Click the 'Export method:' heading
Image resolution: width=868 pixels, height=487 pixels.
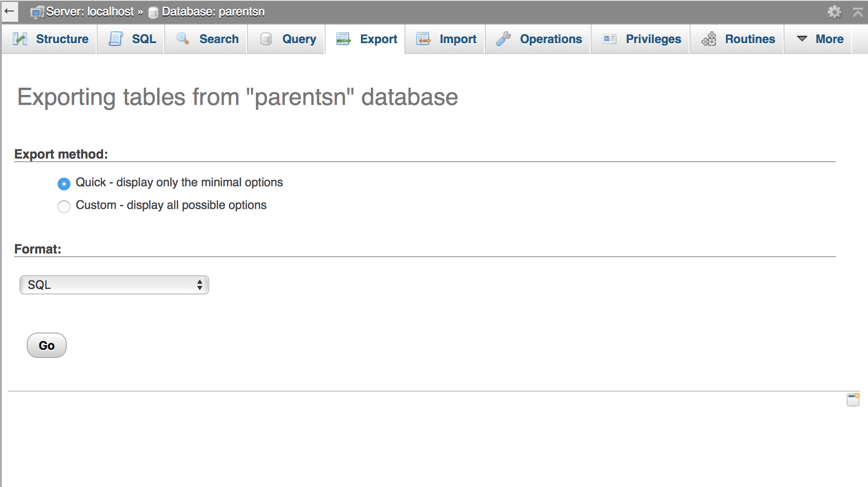click(x=61, y=154)
